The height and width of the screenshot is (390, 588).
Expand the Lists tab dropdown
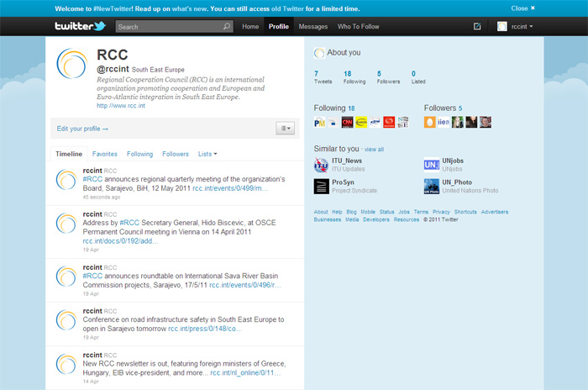[x=207, y=154]
